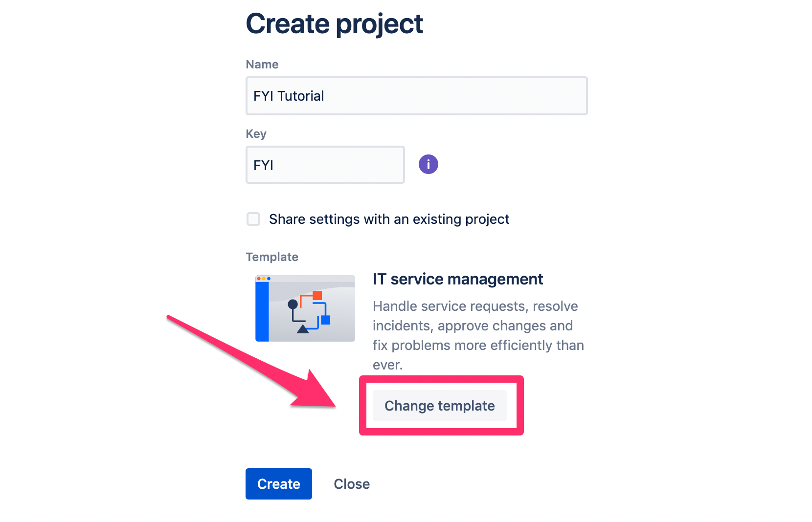Open Change template options
This screenshot has width=812, height=522.
440,406
